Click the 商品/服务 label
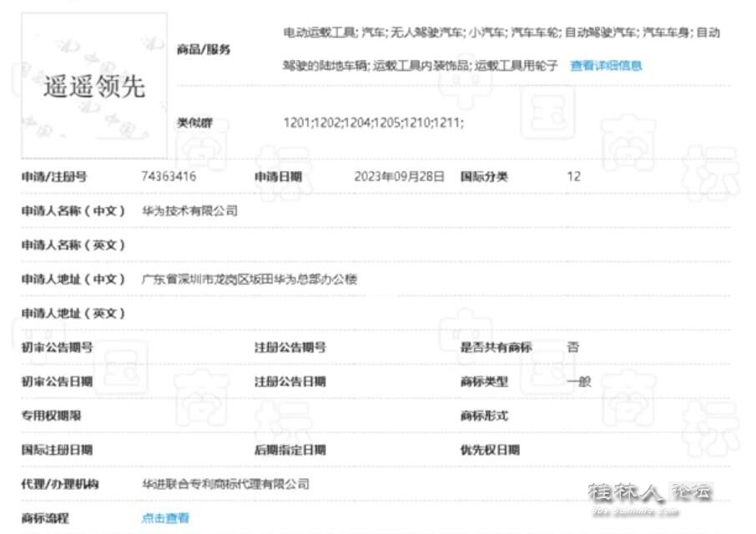 pyautogui.click(x=204, y=49)
